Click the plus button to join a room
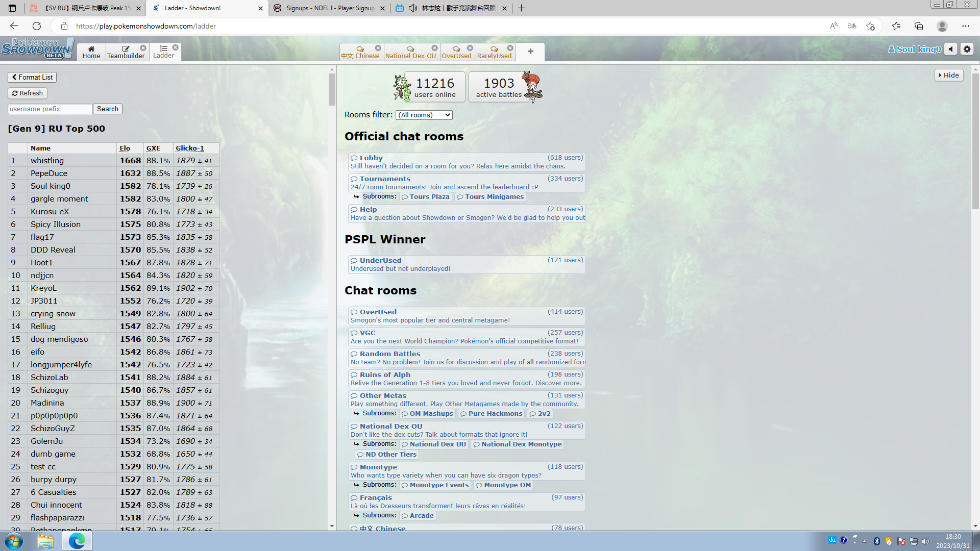 530,52
